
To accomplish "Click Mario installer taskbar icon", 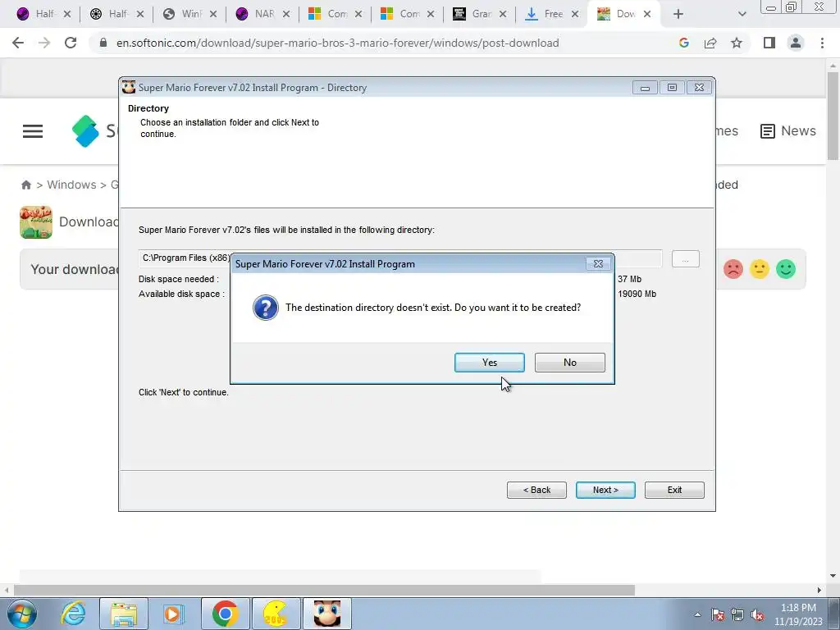I will pos(326,614).
